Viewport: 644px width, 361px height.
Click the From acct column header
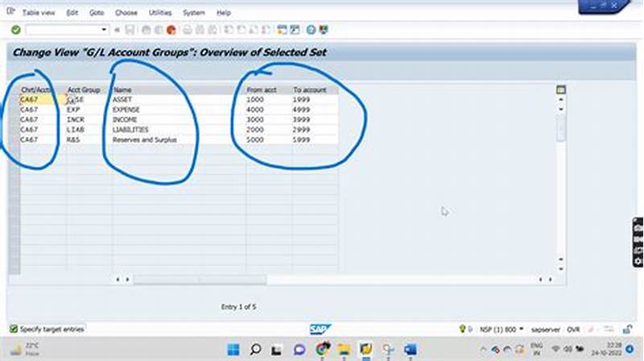pos(269,89)
